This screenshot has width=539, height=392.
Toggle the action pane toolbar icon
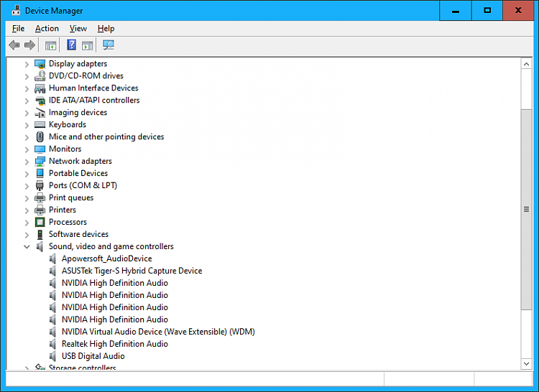point(87,45)
